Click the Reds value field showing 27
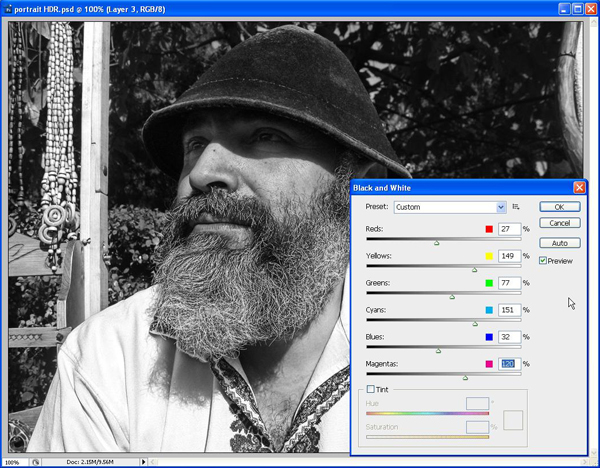The height and width of the screenshot is (468, 600). coord(509,229)
